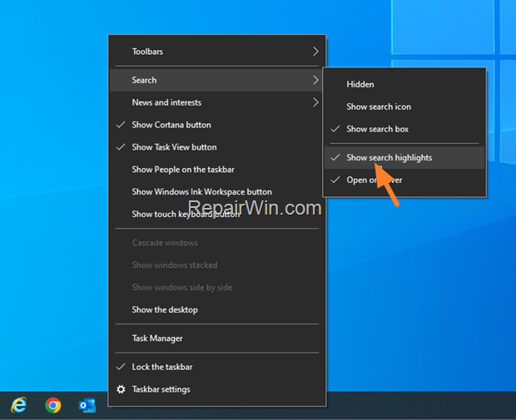This screenshot has height=420, width=516.
Task: Toggle Show Task View button option
Action: point(217,147)
